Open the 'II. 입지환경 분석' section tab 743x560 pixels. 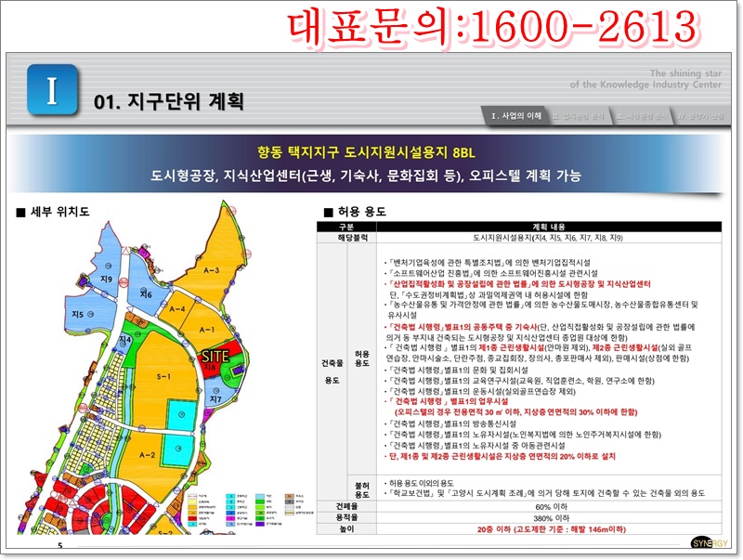[578, 116]
